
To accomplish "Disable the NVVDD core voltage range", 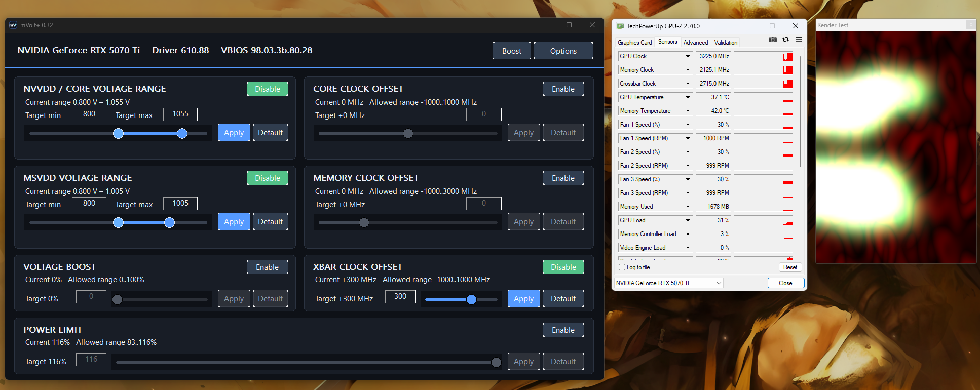I will click(x=268, y=89).
